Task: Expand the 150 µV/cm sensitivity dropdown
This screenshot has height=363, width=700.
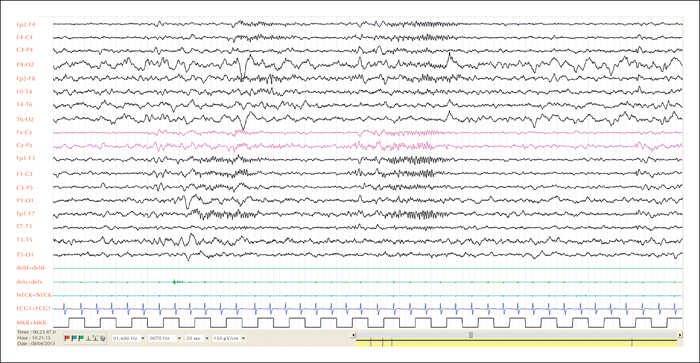Action: point(243,338)
